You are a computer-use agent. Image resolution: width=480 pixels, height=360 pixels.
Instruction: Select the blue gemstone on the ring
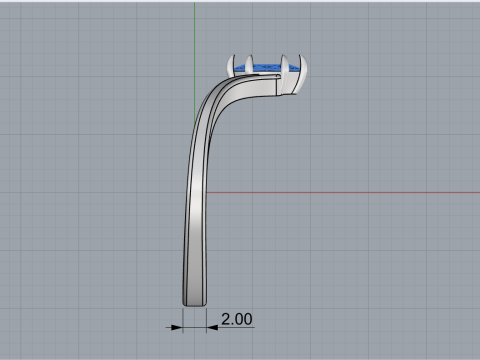[x=267, y=68]
